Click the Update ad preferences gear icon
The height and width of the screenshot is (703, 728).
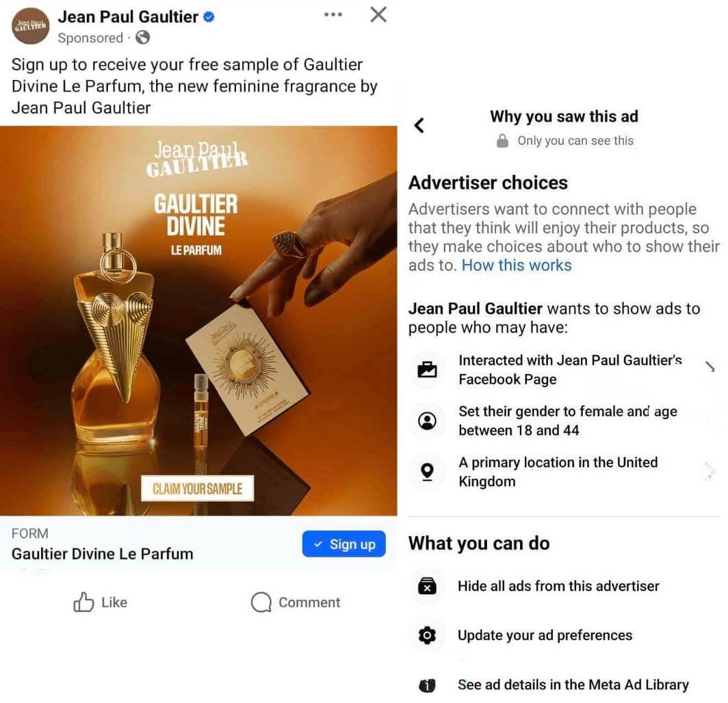427,635
